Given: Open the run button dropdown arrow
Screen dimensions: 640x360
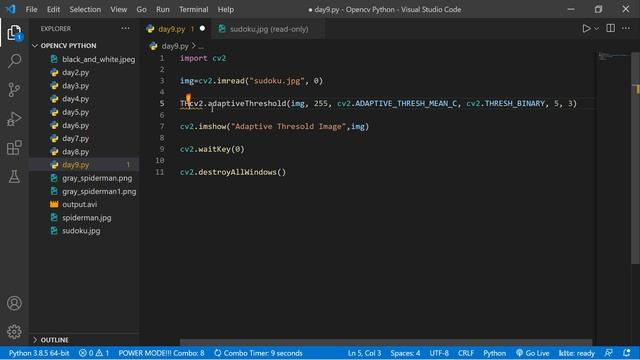Looking at the screenshot, I should 596,29.
